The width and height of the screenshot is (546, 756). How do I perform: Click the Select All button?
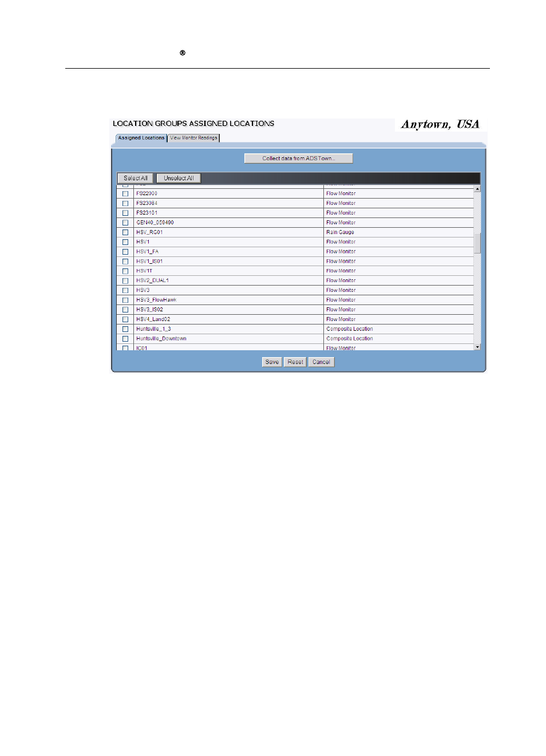[x=136, y=178]
